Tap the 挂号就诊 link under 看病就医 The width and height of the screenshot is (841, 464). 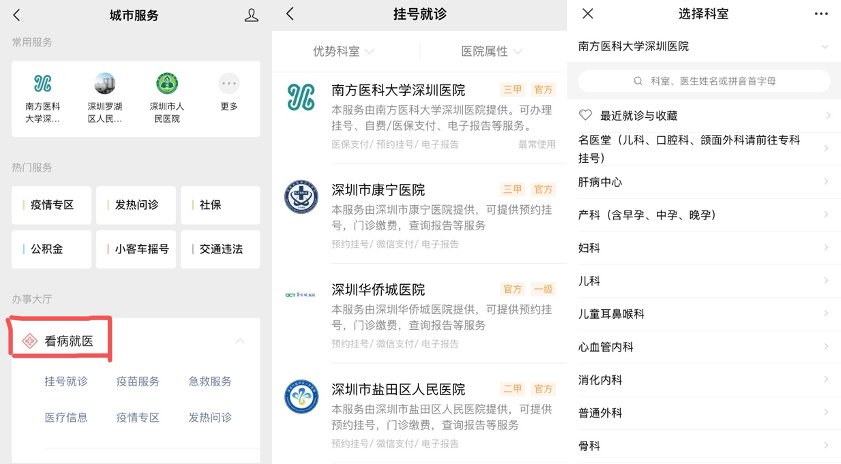coord(66,381)
